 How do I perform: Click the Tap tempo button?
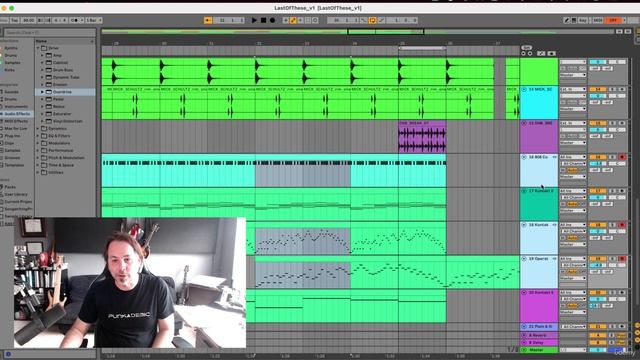(15, 20)
